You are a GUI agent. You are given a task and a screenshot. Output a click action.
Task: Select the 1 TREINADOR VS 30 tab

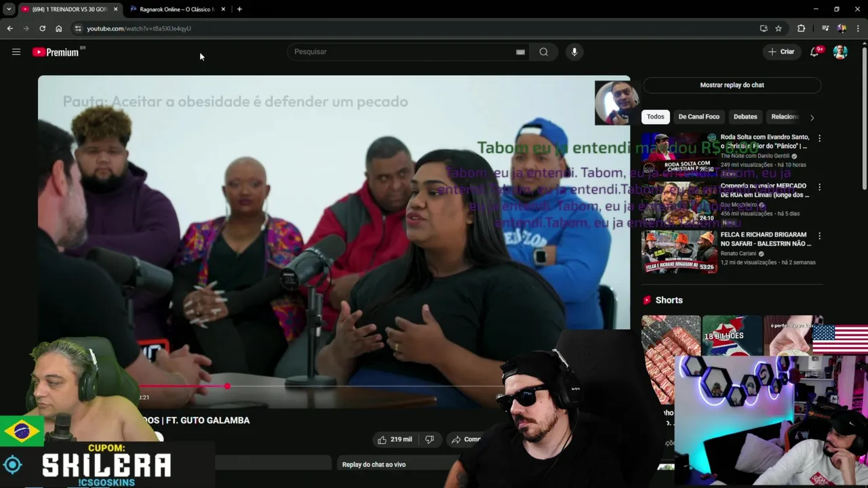69,9
